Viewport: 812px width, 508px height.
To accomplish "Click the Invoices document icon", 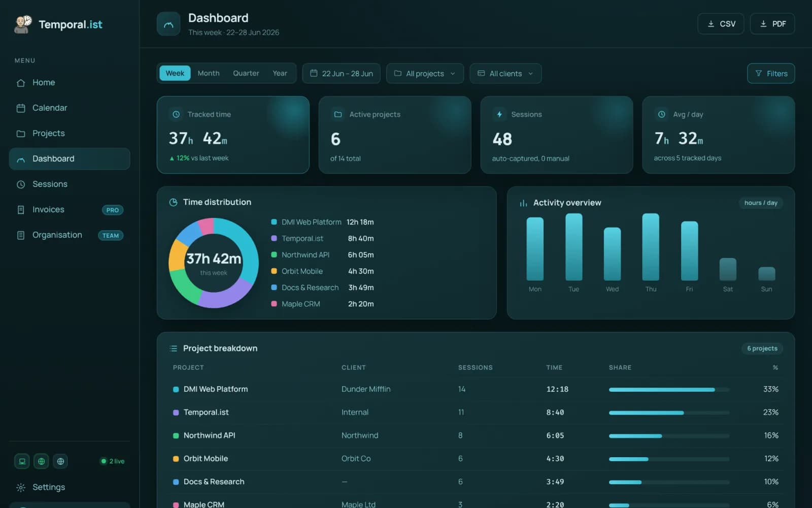I will click(x=21, y=210).
